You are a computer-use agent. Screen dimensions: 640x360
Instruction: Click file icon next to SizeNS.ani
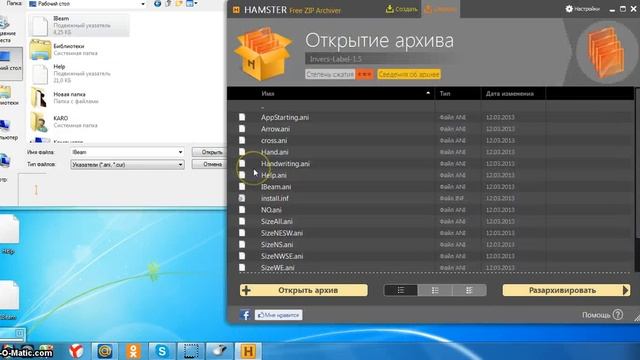[x=242, y=244]
